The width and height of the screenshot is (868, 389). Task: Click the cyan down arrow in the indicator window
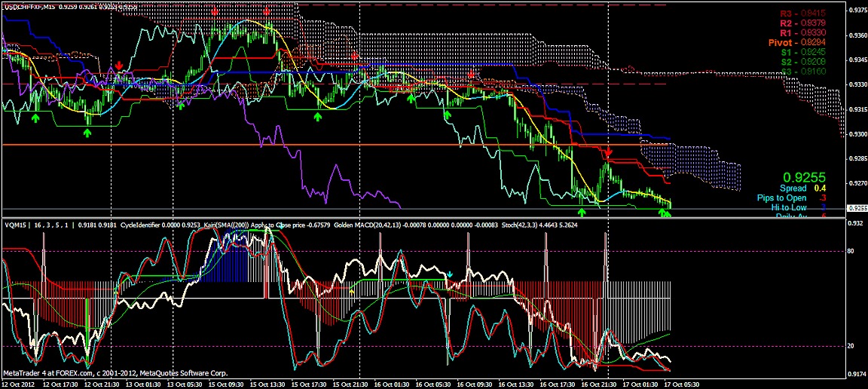click(450, 274)
